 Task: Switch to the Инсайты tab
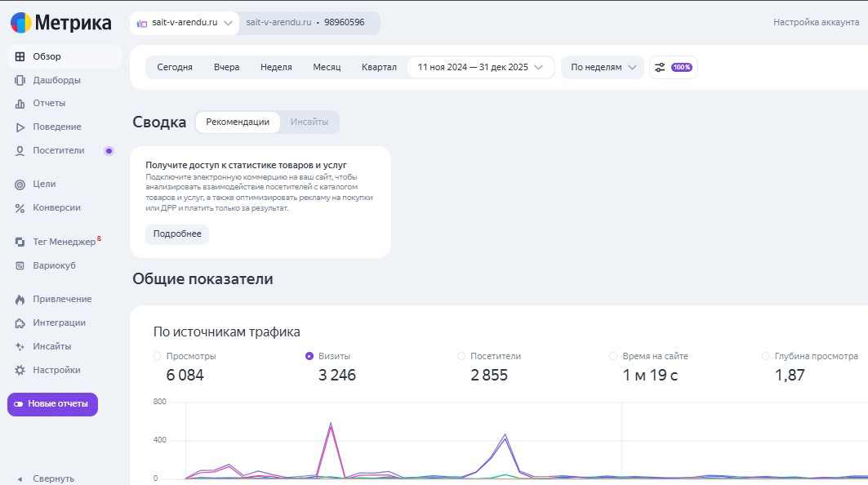pyautogui.click(x=309, y=122)
